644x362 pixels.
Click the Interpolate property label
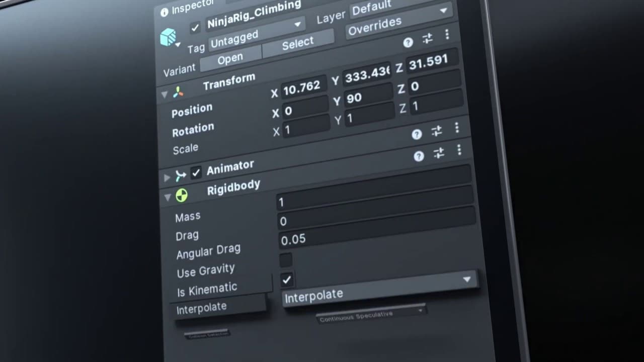pyautogui.click(x=201, y=308)
